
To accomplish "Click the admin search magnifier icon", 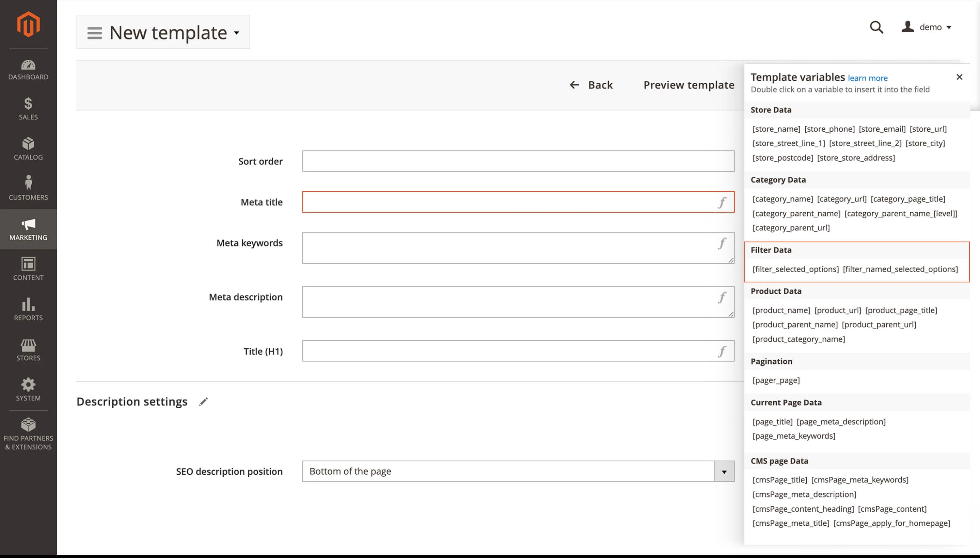I will click(x=877, y=27).
